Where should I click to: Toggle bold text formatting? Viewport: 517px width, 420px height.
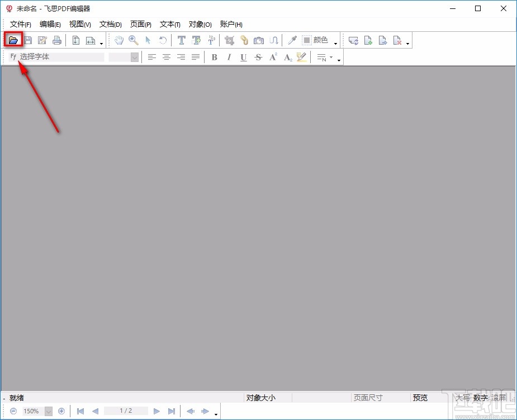214,56
